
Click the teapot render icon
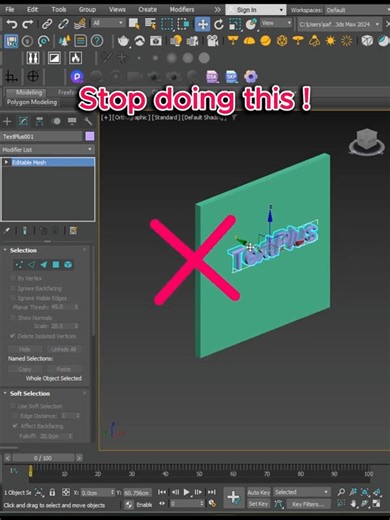click(123, 41)
